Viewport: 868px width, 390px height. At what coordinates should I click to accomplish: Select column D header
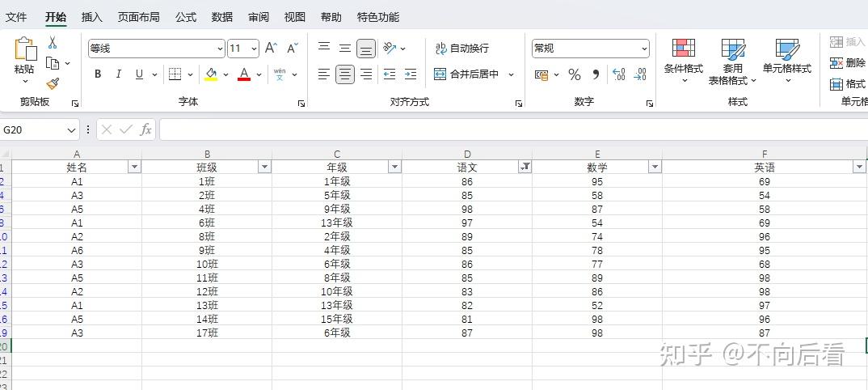pyautogui.click(x=467, y=154)
